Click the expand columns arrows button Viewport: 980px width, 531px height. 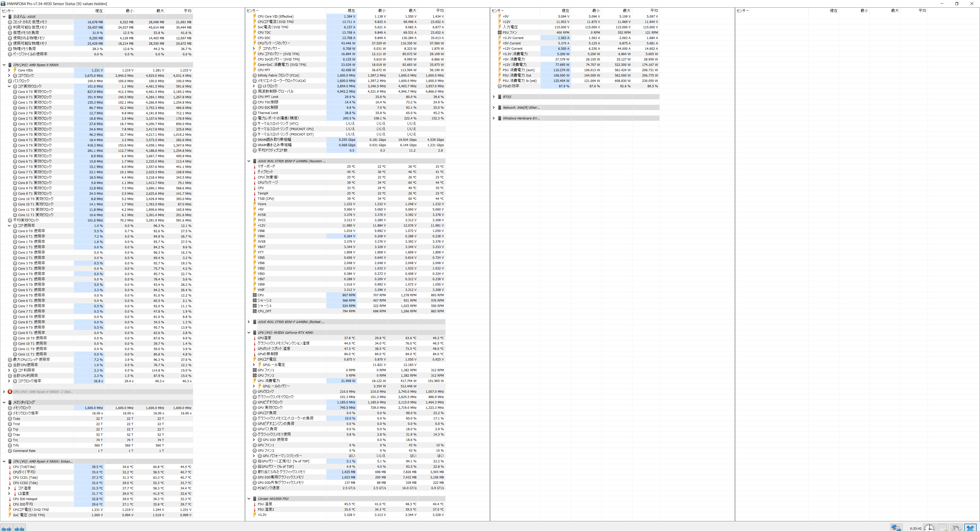(6, 528)
